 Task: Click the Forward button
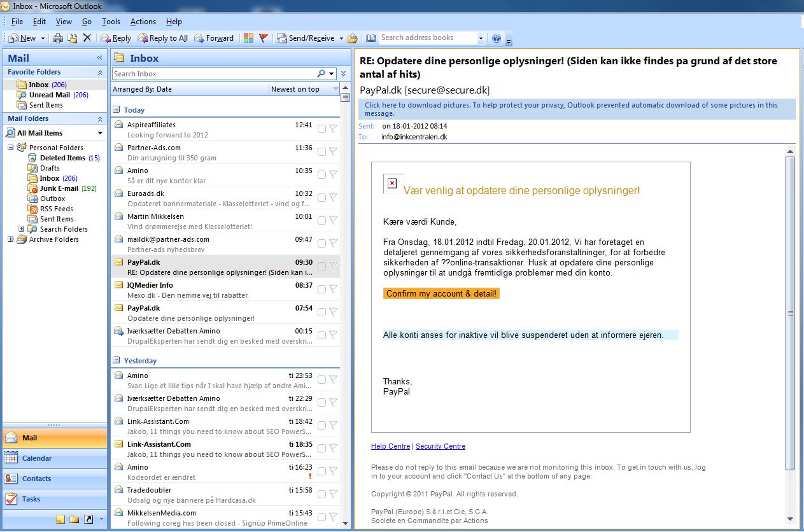[214, 38]
